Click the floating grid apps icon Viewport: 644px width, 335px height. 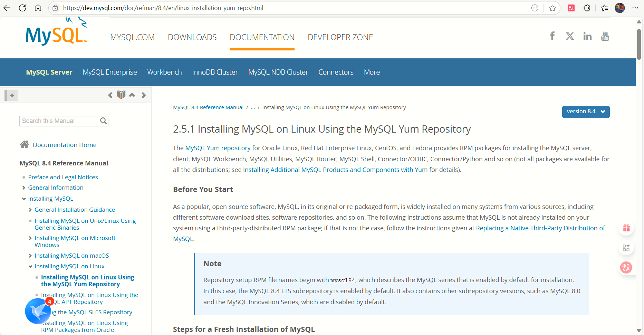pos(626,248)
